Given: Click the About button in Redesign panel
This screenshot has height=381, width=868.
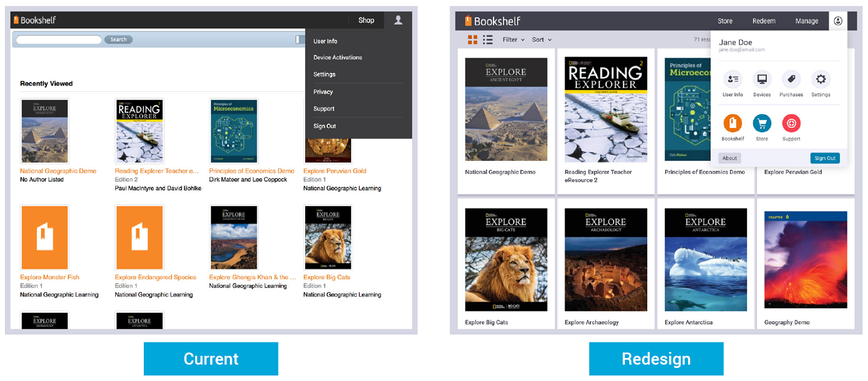Looking at the screenshot, I should pyautogui.click(x=730, y=158).
